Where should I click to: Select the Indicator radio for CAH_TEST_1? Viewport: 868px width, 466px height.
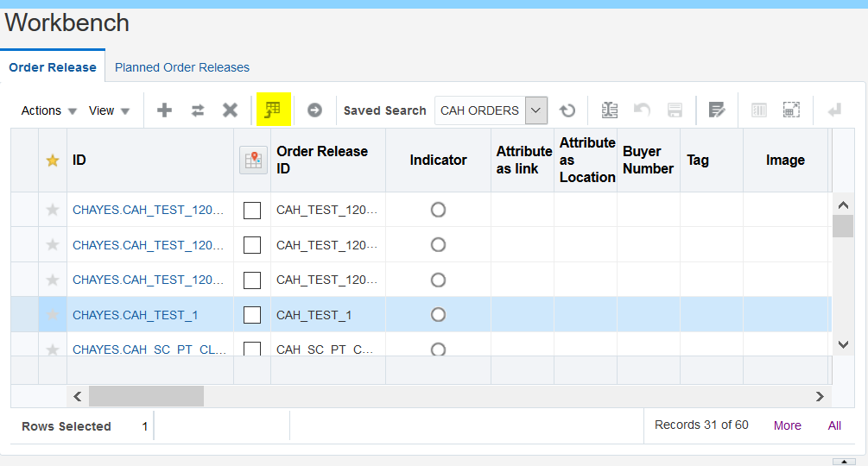[x=438, y=315]
